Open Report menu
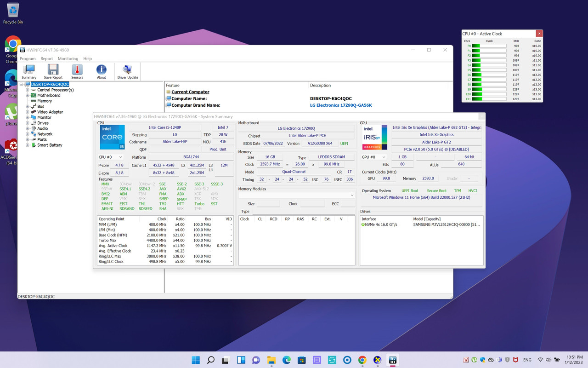Screen dimensions: 588x368 (x=46, y=58)
